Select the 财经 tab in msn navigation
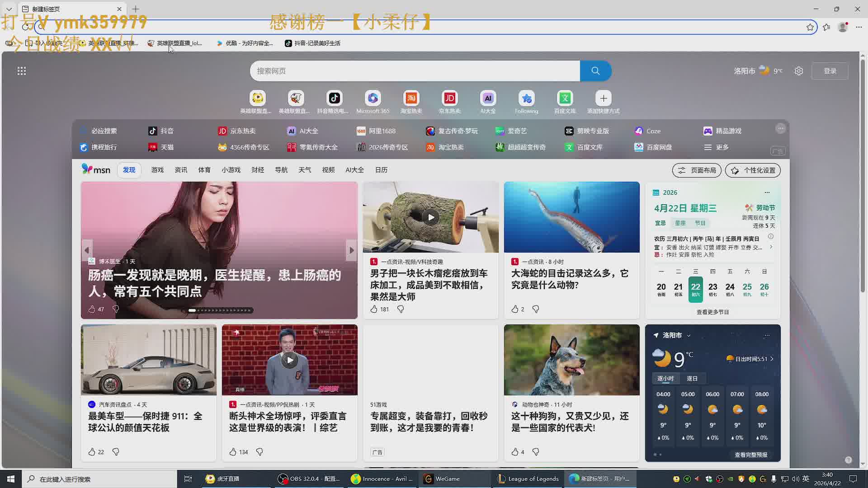Viewport: 868px width, 488px height. tap(258, 170)
